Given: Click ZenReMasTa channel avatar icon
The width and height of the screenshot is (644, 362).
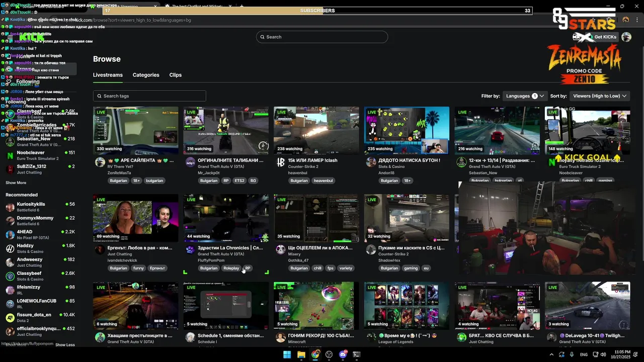Looking at the screenshot, I should pyautogui.click(x=100, y=162).
